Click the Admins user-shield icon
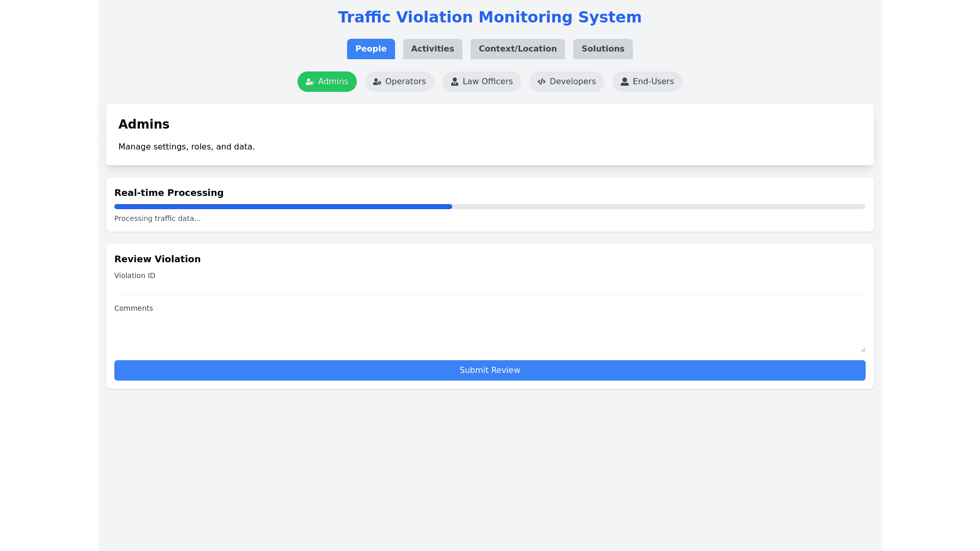The image size is (980, 551). pos(310,82)
